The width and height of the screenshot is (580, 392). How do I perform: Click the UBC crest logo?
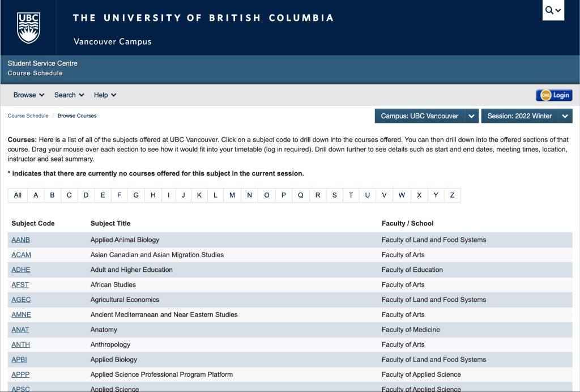pos(28,28)
